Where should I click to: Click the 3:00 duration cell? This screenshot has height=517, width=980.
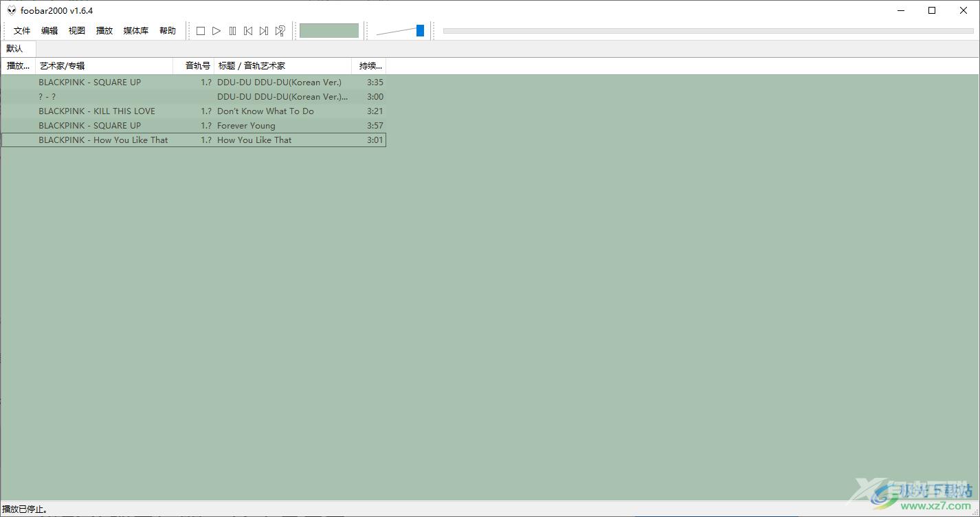(375, 97)
